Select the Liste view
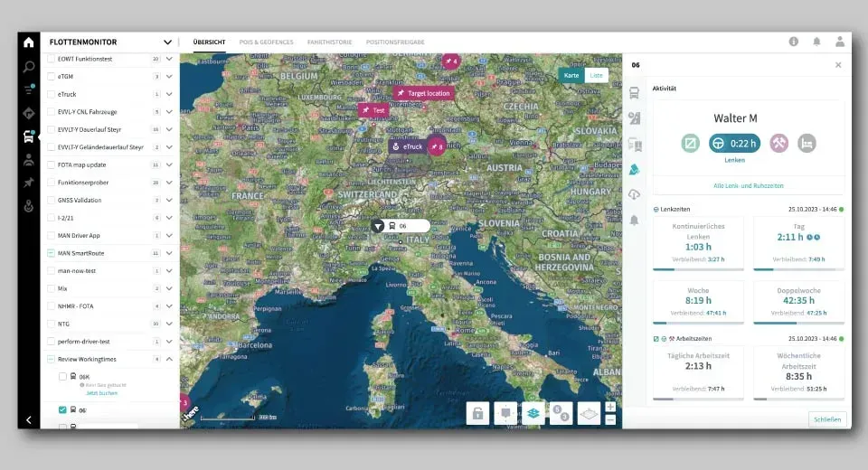 pyautogui.click(x=596, y=75)
